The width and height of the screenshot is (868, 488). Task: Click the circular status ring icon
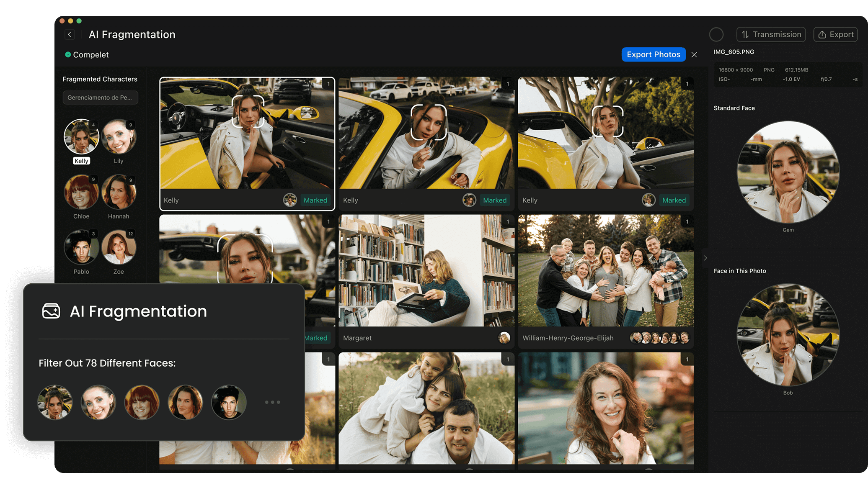(716, 34)
